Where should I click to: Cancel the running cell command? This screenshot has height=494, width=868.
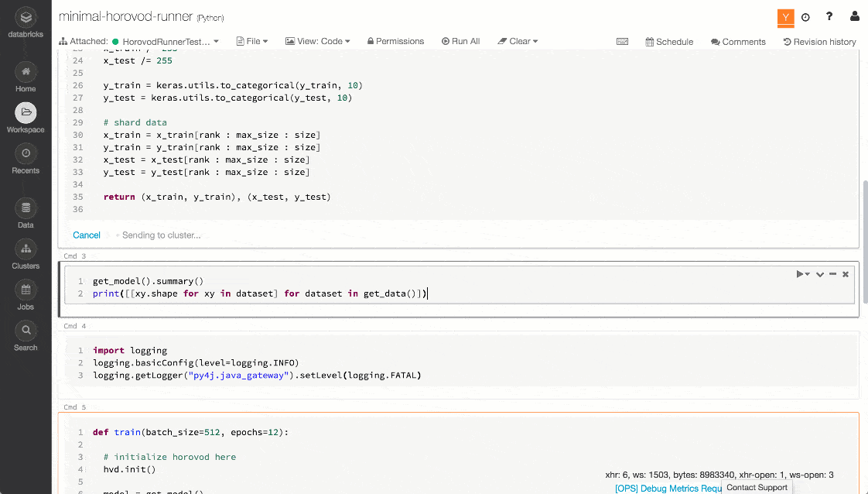[87, 235]
